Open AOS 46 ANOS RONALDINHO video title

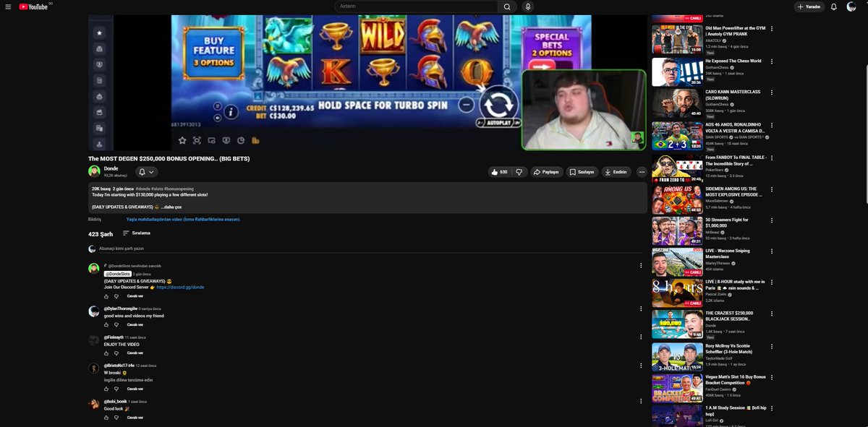click(735, 127)
